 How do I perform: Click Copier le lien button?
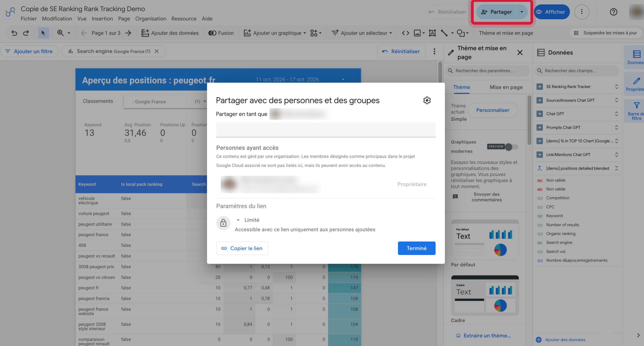[x=242, y=248]
